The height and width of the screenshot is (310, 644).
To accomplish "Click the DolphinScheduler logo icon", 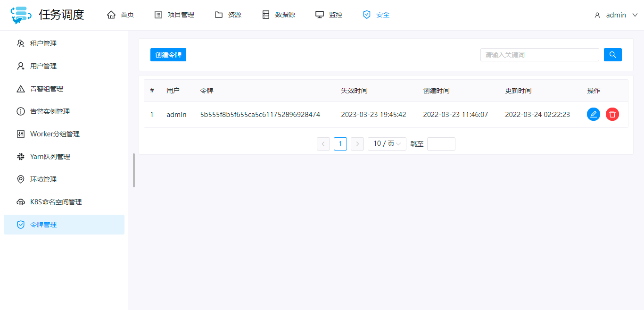I will 21,15.
